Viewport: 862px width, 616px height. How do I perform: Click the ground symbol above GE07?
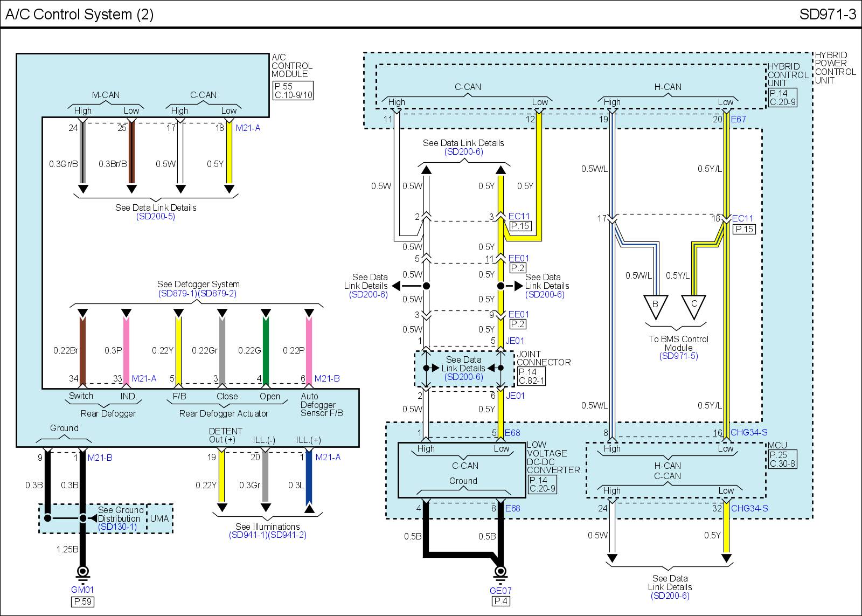click(x=500, y=572)
